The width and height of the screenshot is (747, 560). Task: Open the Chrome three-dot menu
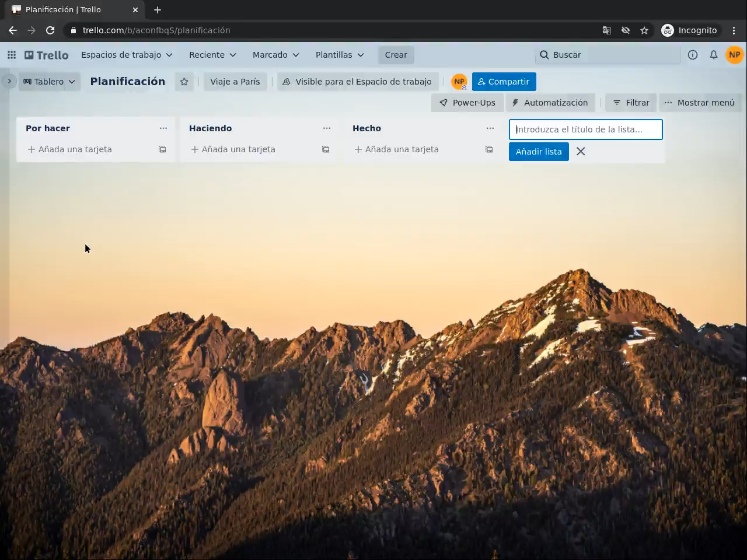pos(734,30)
